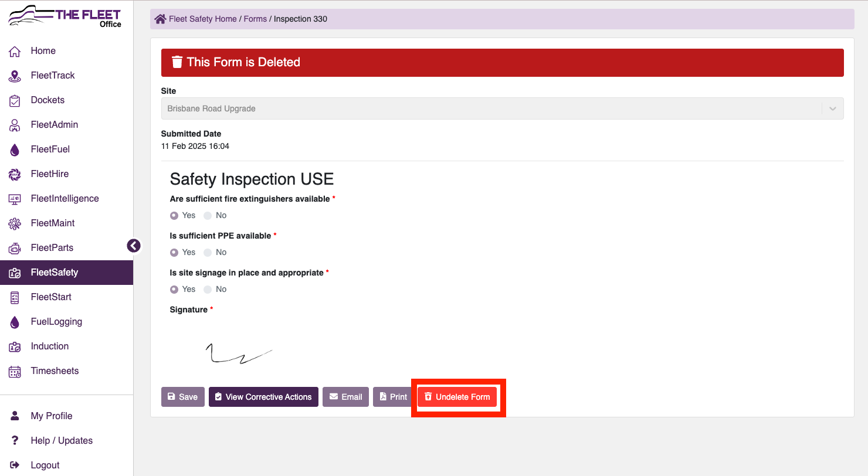Image resolution: width=868 pixels, height=476 pixels.
Task: Click the FleetAdmin person icon
Action: tap(15, 125)
